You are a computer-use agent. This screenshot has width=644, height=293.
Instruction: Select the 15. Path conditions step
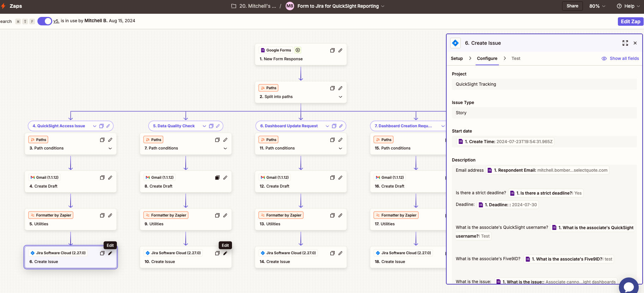pos(408,144)
